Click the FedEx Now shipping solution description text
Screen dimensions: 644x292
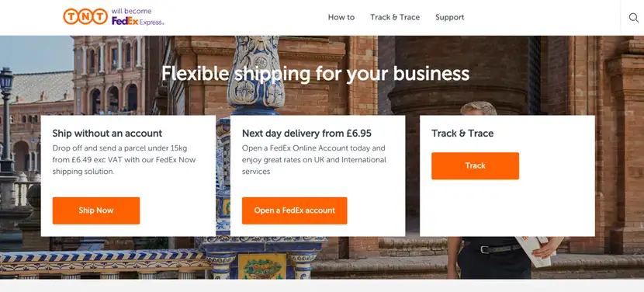(x=124, y=159)
